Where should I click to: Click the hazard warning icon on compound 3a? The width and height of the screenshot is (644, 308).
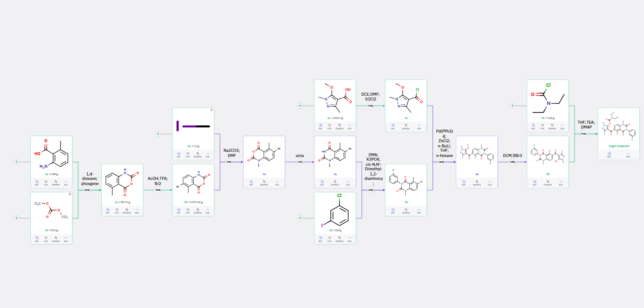coord(212,110)
